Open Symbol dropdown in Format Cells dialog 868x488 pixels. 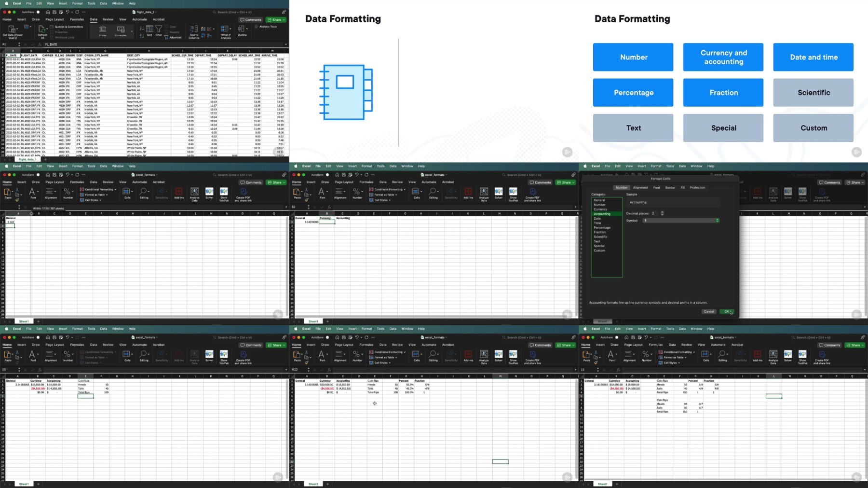point(681,221)
